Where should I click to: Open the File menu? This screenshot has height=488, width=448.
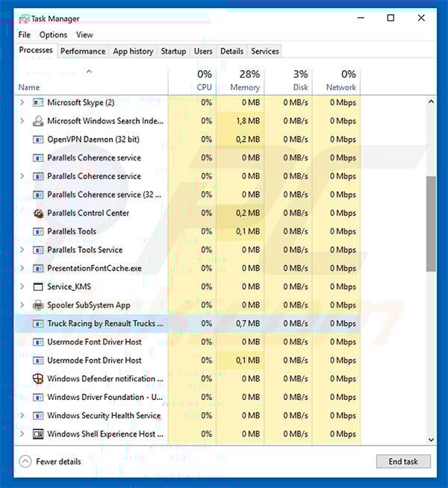coord(25,35)
